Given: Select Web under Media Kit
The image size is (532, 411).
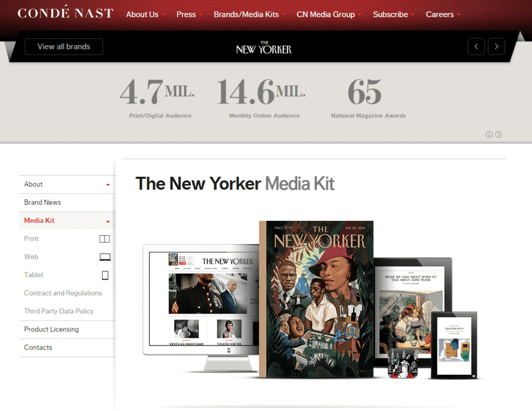Looking at the screenshot, I should tap(31, 257).
